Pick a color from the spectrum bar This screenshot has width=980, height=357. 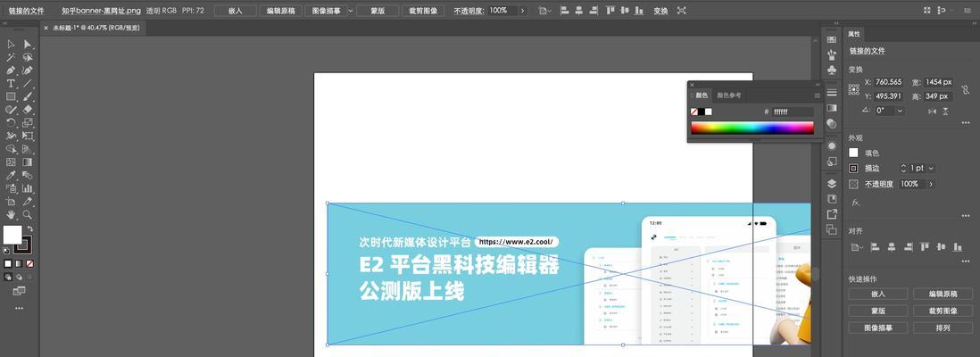[x=752, y=128]
